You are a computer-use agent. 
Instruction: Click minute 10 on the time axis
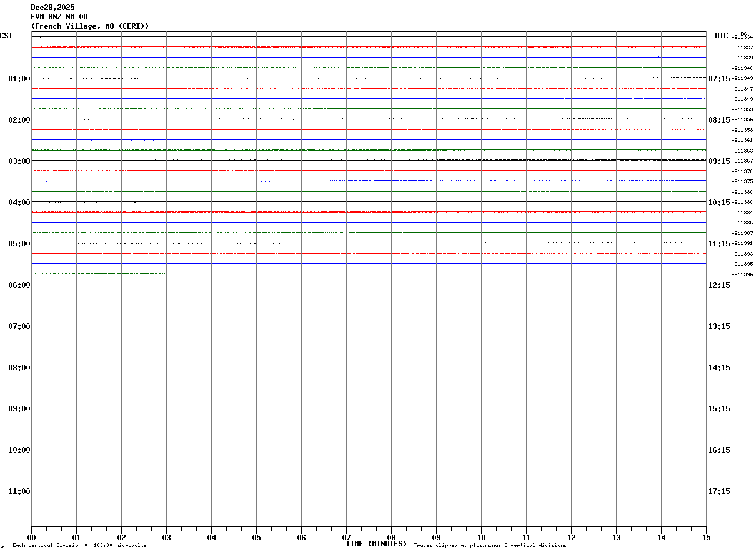pyautogui.click(x=481, y=538)
